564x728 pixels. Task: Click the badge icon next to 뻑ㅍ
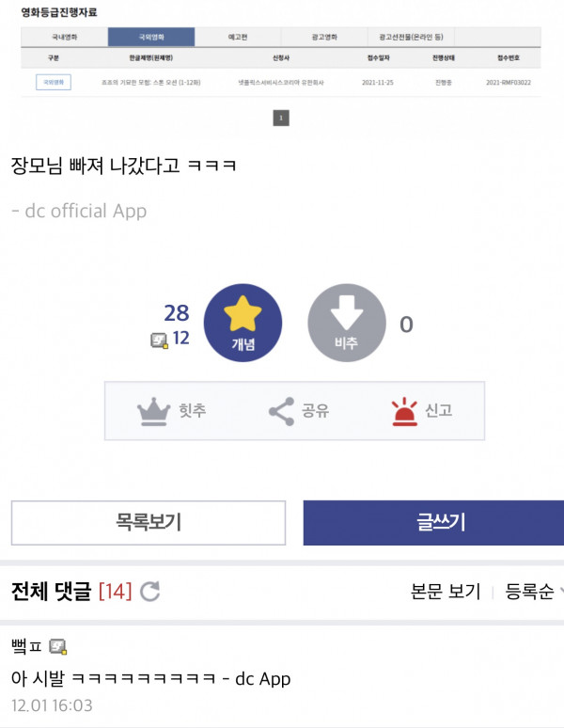pyautogui.click(x=58, y=646)
